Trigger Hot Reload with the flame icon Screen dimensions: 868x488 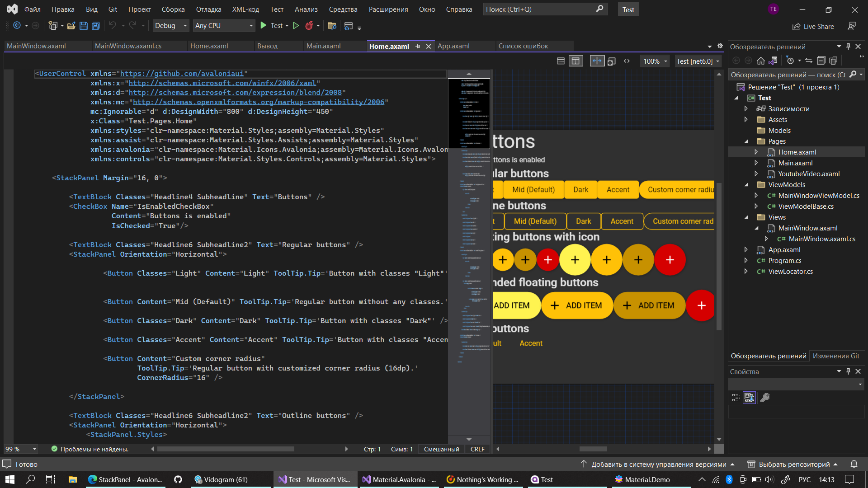(x=310, y=26)
